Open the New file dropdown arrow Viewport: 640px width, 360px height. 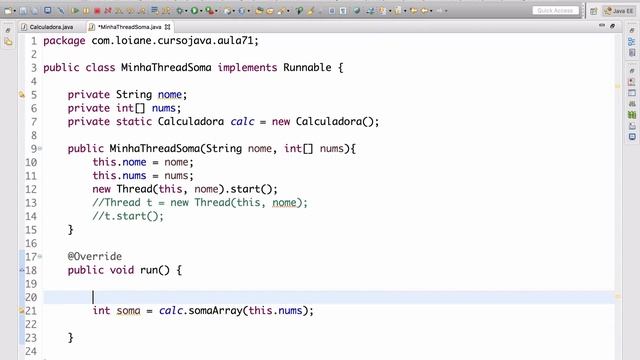[x=15, y=11]
